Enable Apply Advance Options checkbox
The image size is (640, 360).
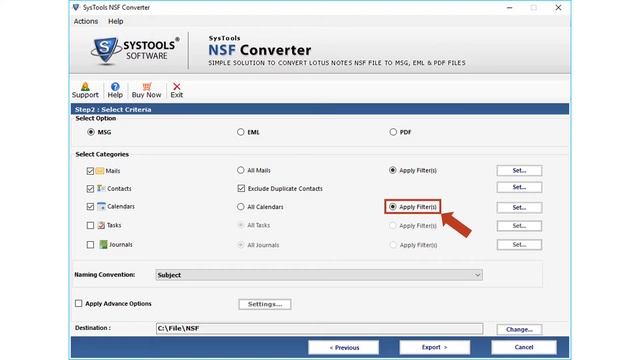coord(78,303)
